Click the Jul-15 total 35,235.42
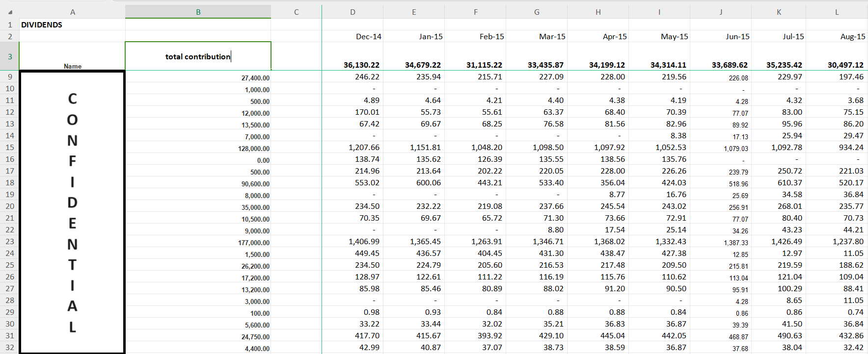 pyautogui.click(x=779, y=56)
